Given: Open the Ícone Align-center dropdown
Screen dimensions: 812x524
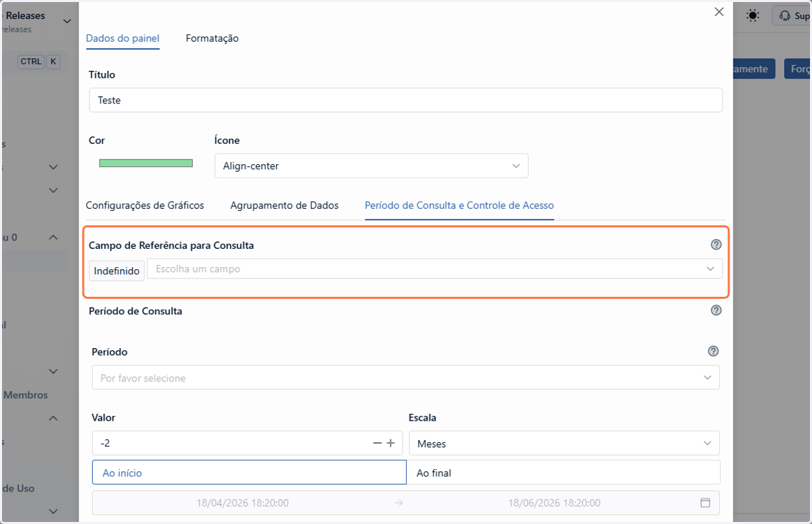Looking at the screenshot, I should (371, 166).
